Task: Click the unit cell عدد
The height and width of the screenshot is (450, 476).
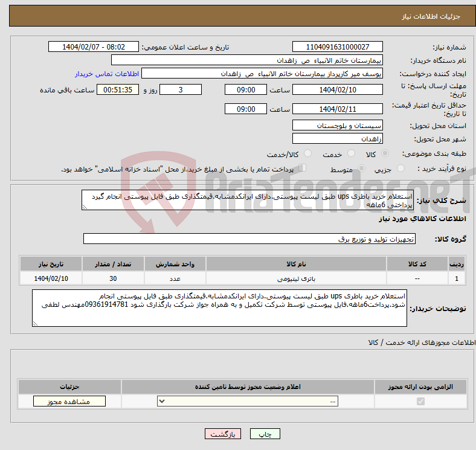Action: (175, 278)
